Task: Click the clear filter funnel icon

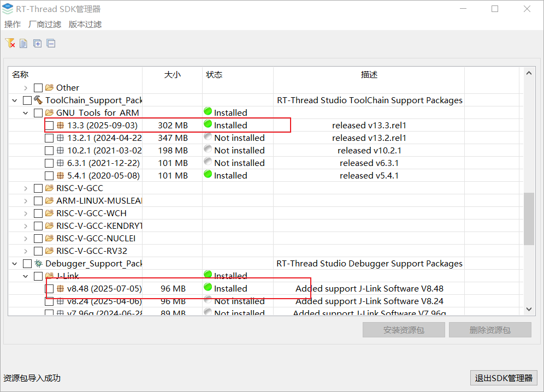Action: point(10,43)
